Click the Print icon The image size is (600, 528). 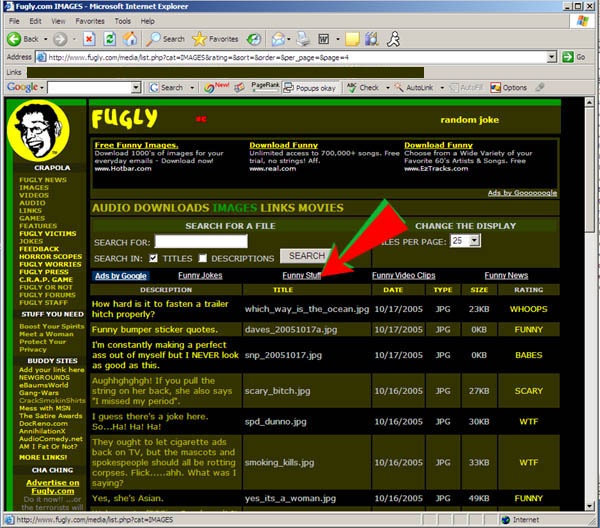coord(303,39)
